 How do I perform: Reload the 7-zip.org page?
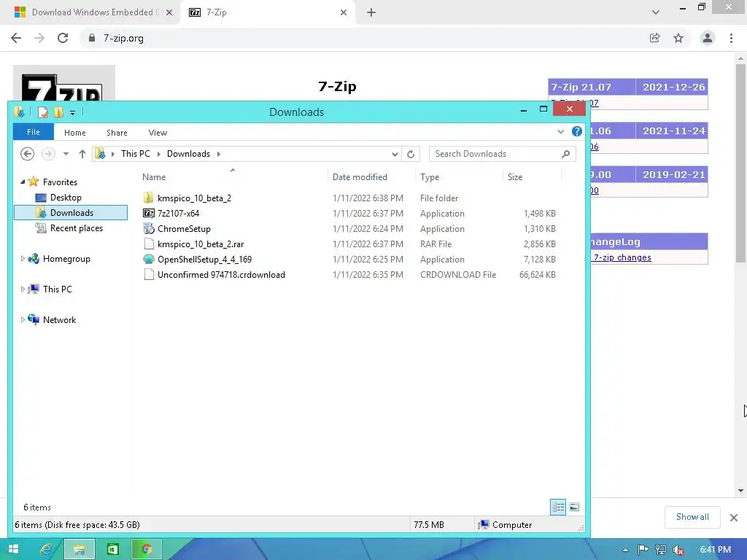(63, 38)
